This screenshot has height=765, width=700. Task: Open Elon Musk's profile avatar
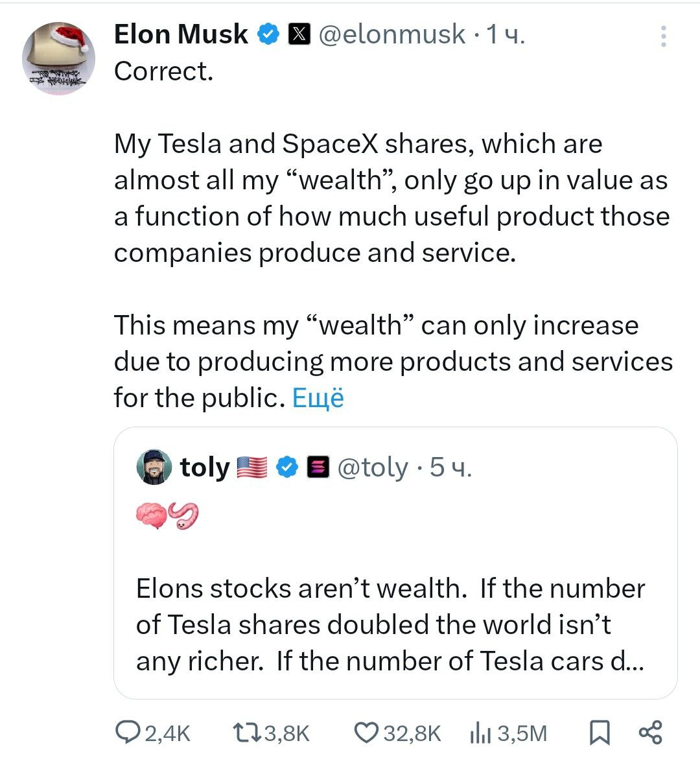[x=59, y=58]
